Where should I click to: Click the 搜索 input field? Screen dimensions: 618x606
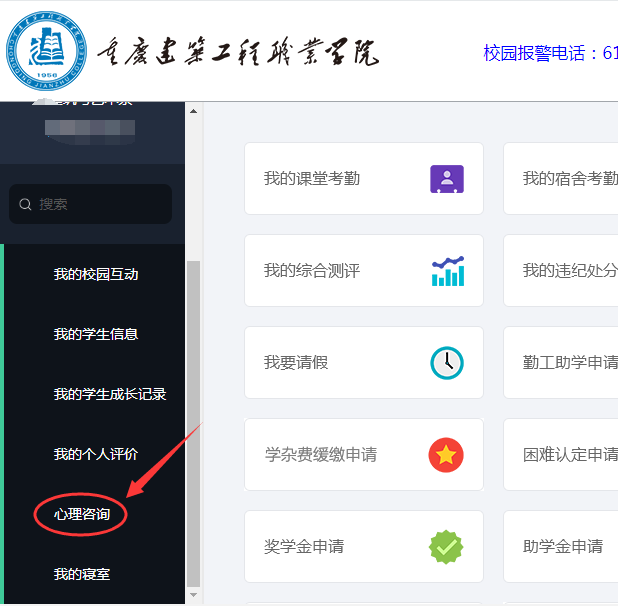pyautogui.click(x=100, y=204)
